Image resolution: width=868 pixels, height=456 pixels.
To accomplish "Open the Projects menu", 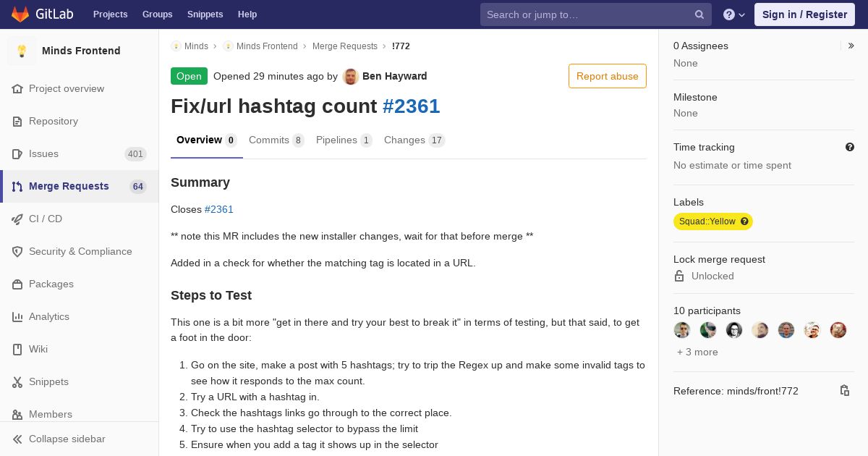I will click(x=110, y=14).
